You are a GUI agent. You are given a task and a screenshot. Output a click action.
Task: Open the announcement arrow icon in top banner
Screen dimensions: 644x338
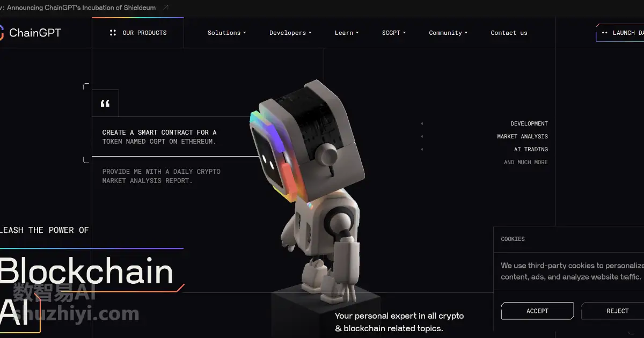click(x=165, y=8)
